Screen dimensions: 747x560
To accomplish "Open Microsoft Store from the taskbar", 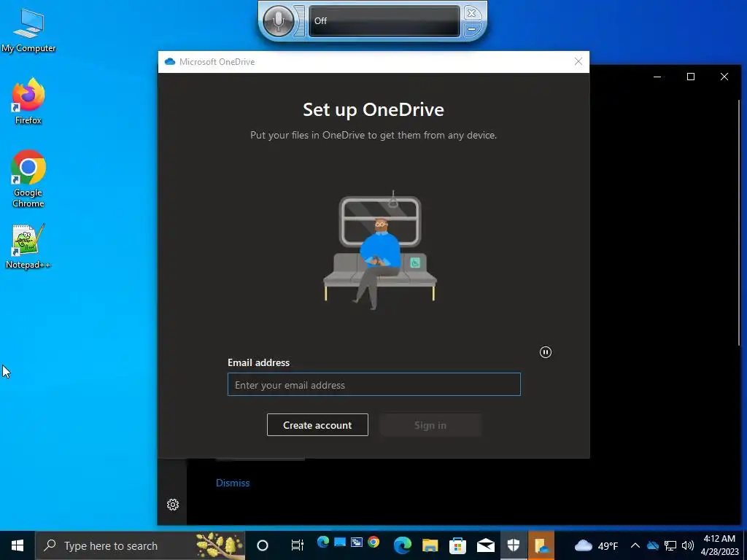I will click(457, 545).
